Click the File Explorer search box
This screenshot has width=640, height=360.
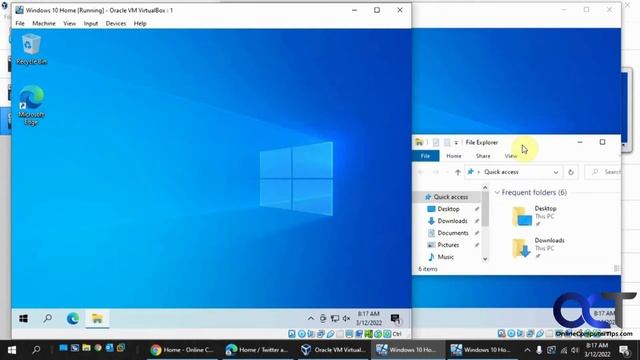point(603,172)
